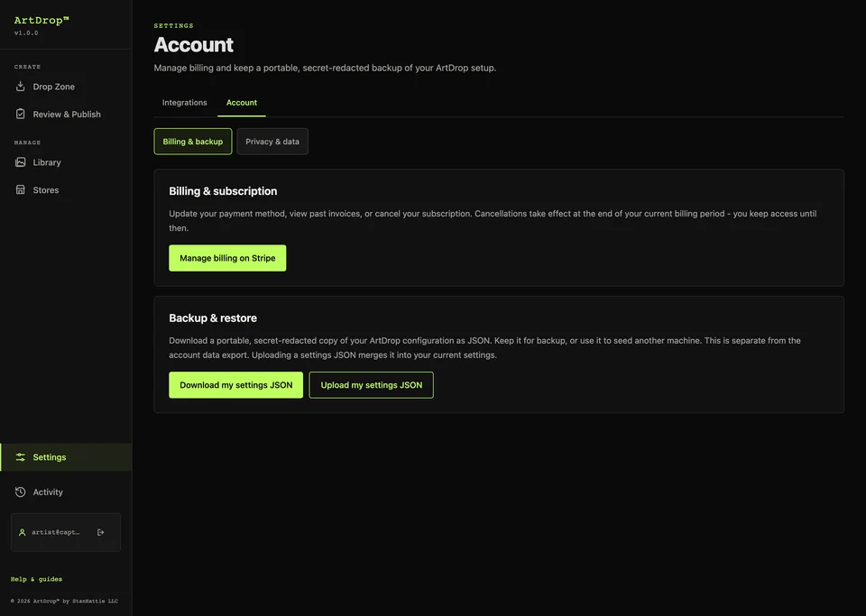Download my settings JSON
This screenshot has height=616, width=866.
(235, 385)
